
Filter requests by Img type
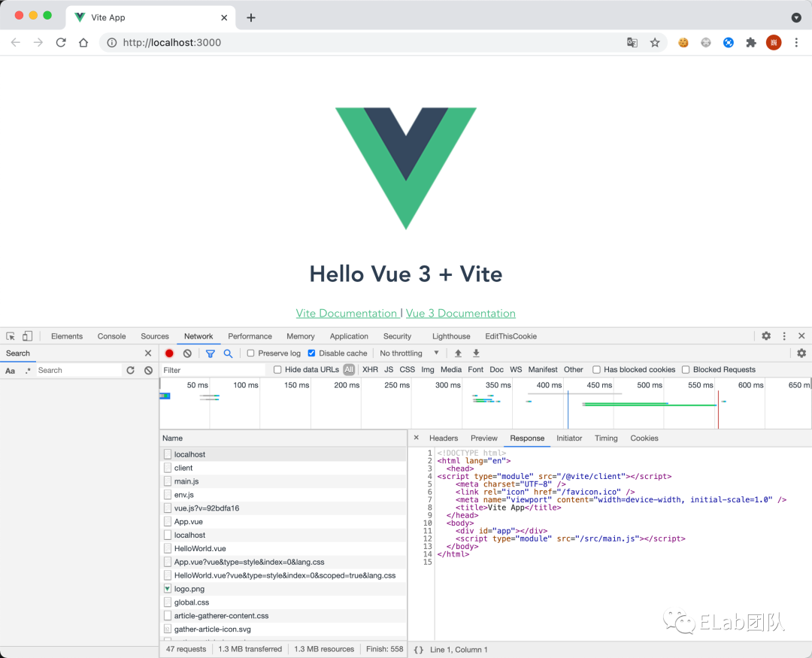(428, 369)
